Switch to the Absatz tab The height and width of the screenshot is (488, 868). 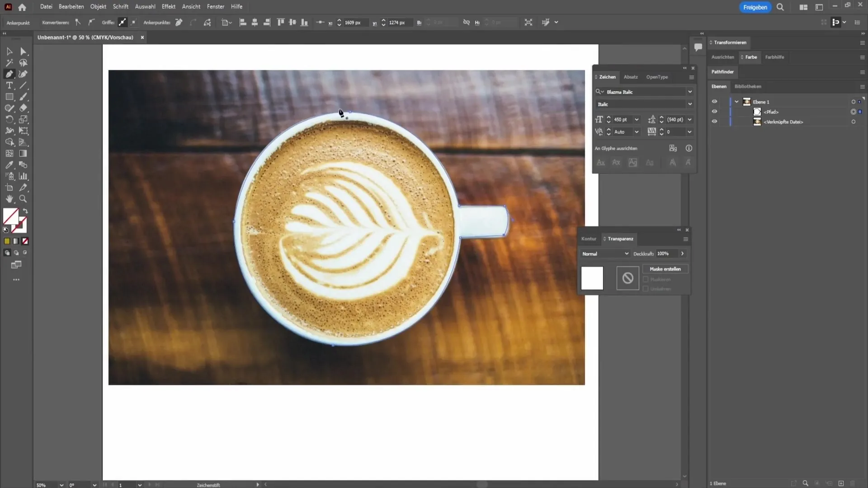[631, 77]
